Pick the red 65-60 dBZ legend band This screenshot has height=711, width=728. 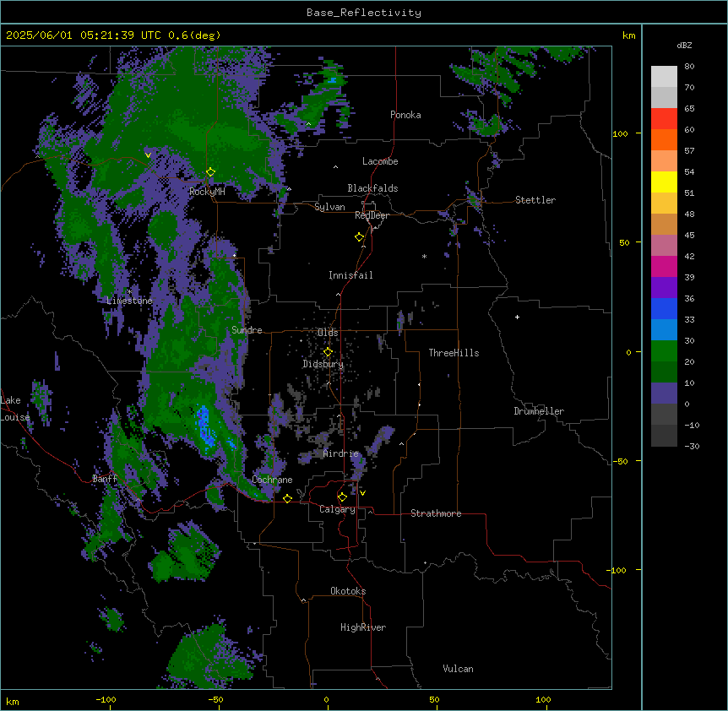664,118
